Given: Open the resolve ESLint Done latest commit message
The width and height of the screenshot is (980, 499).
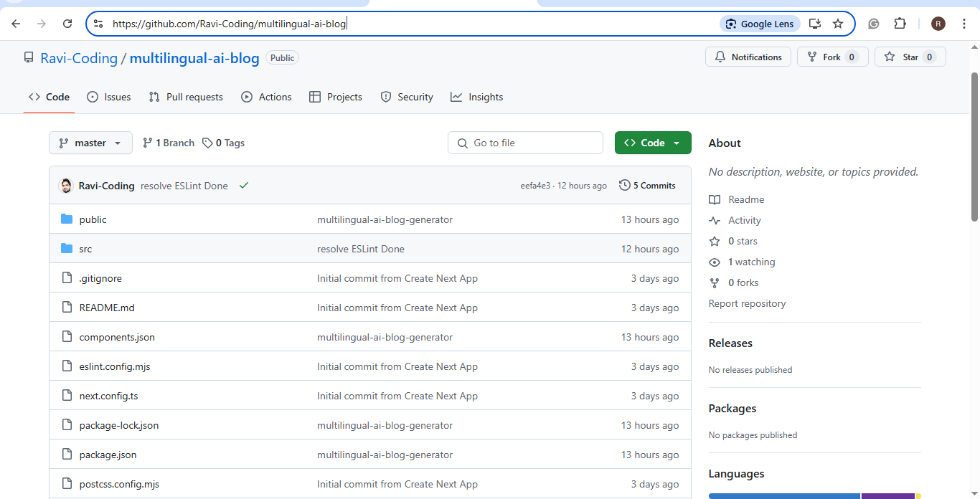Looking at the screenshot, I should [184, 186].
